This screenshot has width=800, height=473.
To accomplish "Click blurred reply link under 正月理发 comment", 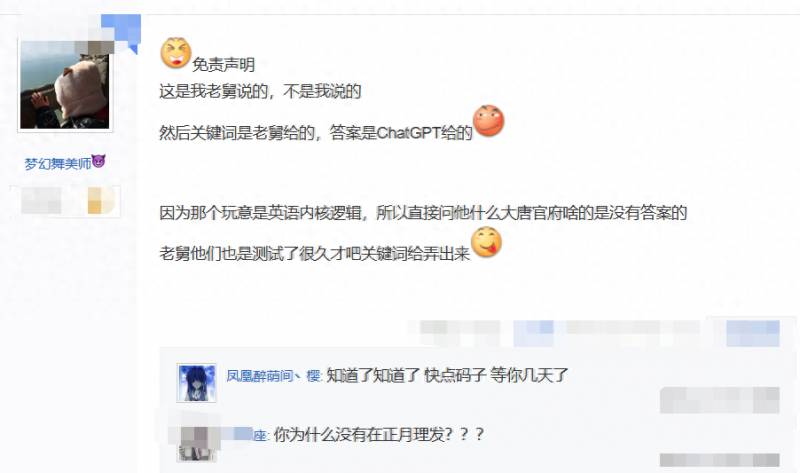I will (719, 459).
